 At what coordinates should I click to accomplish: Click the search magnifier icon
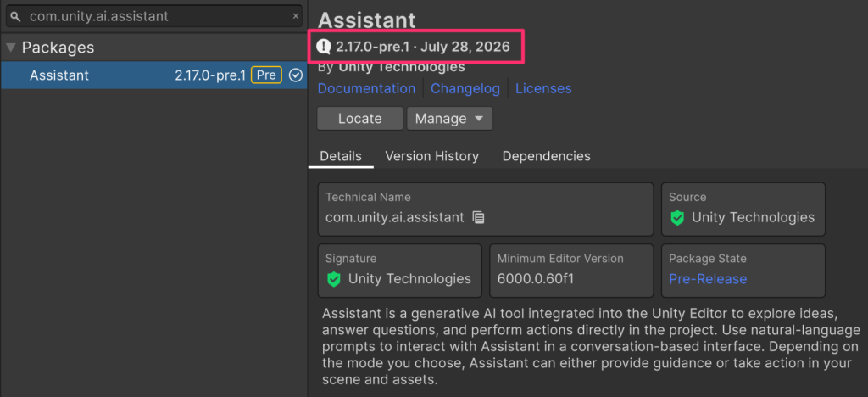pos(16,16)
